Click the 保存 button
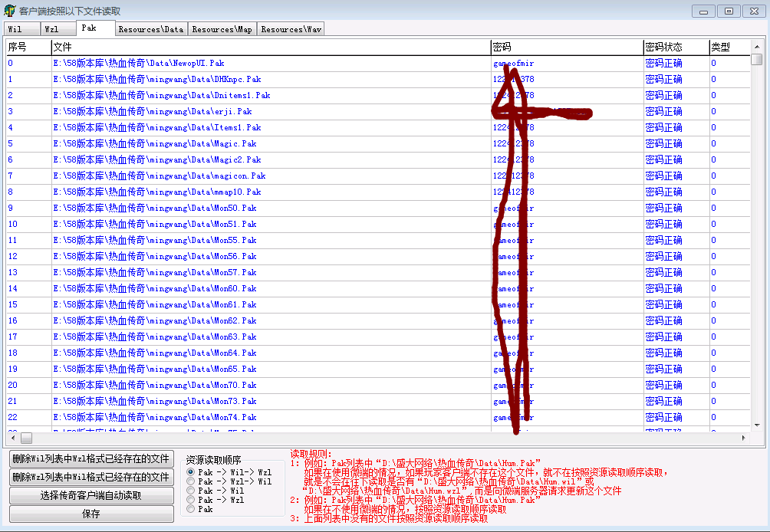 [91, 514]
